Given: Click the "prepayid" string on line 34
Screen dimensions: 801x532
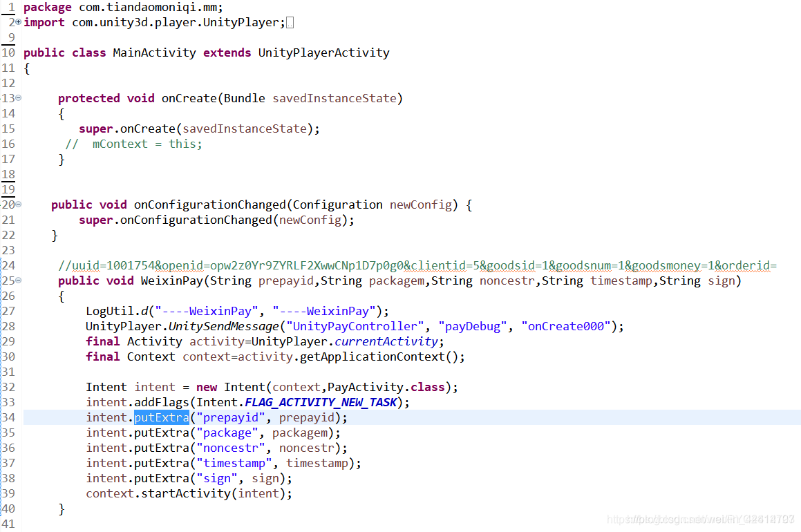Looking at the screenshot, I should pyautogui.click(x=231, y=417).
